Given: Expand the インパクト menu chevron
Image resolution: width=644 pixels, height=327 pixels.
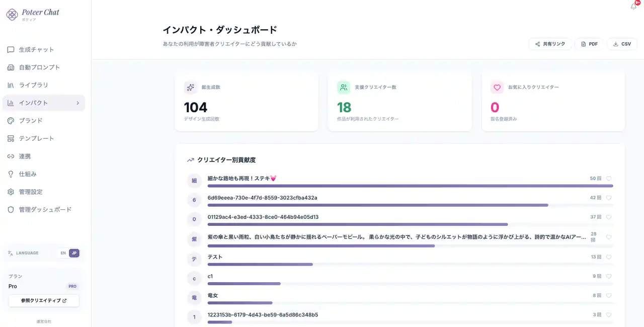Looking at the screenshot, I should point(77,103).
